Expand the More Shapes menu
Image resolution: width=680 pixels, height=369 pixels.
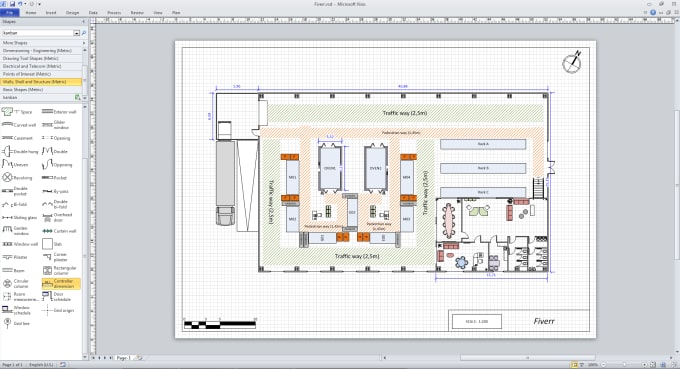[43, 43]
